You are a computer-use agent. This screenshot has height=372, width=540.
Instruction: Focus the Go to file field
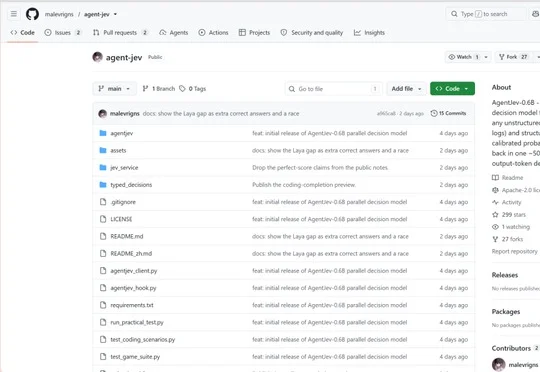(333, 89)
